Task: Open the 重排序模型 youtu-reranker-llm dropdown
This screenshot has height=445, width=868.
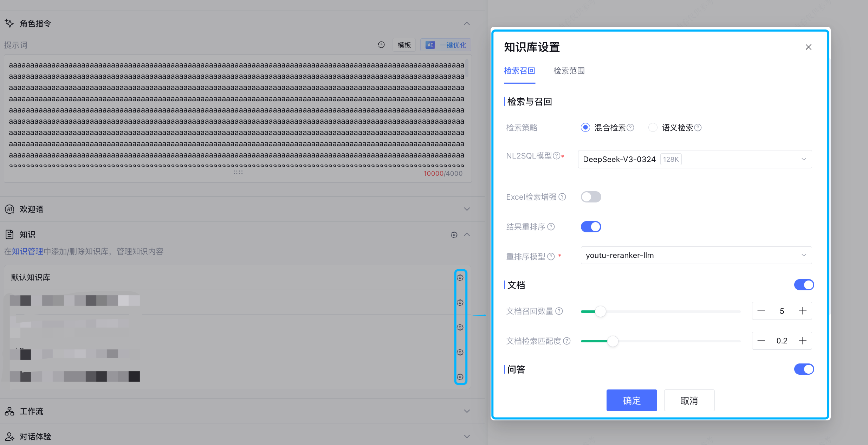Action: pos(696,255)
